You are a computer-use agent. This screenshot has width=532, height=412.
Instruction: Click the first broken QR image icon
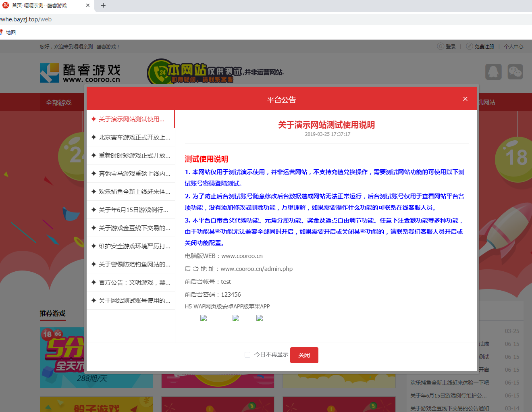point(204,318)
